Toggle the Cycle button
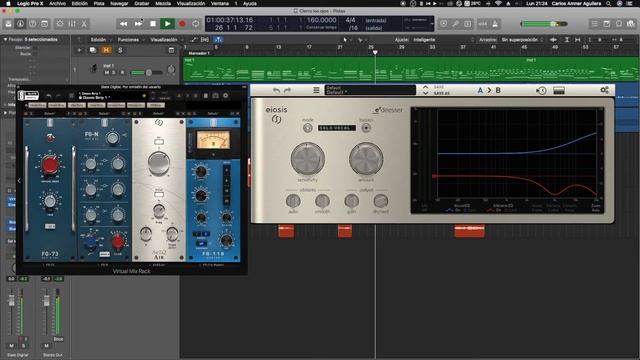The image size is (640, 360). pos(196,24)
